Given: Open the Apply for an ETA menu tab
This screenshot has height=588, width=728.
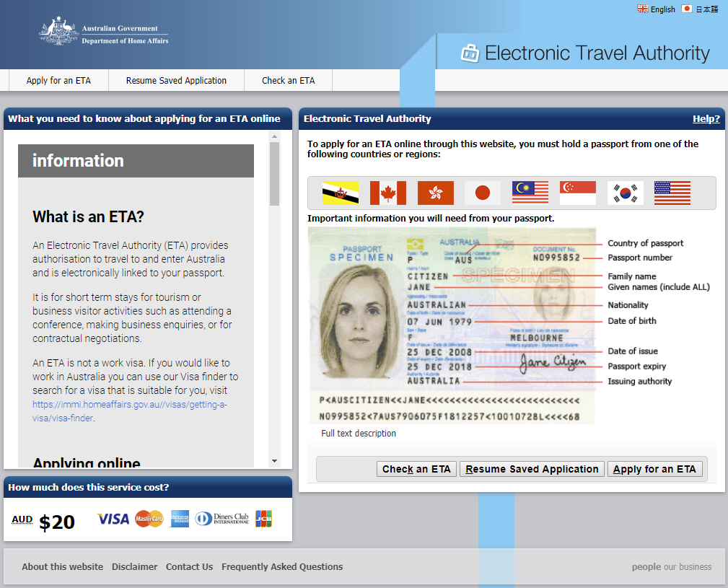Looking at the screenshot, I should [58, 80].
